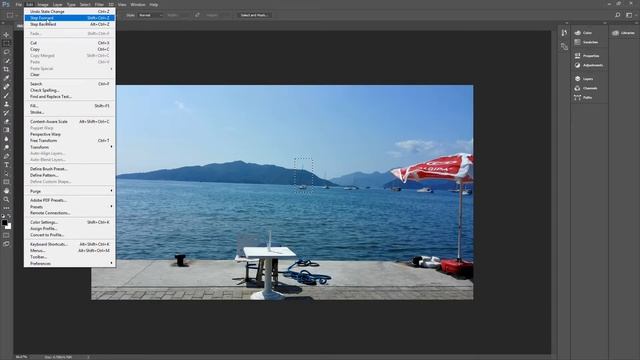
Task: Change the screen mode from toolbar
Action: [6, 244]
